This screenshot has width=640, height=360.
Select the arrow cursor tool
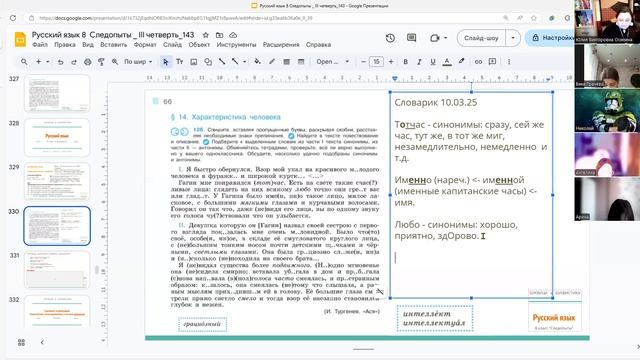pyautogui.click(x=165, y=62)
